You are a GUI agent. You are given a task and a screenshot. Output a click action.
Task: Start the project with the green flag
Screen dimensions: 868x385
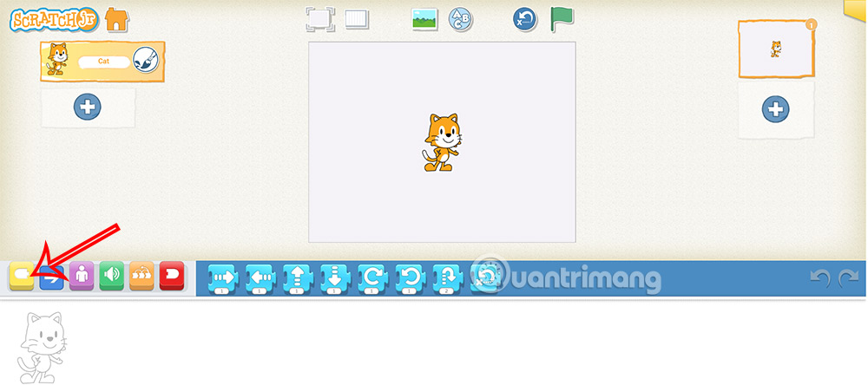coord(562,19)
